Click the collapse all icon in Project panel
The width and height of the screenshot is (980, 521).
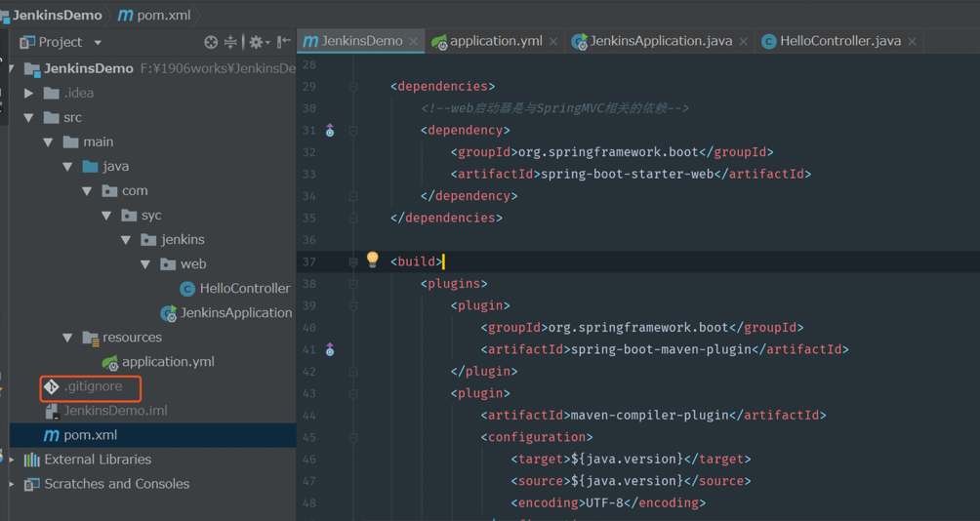click(230, 42)
